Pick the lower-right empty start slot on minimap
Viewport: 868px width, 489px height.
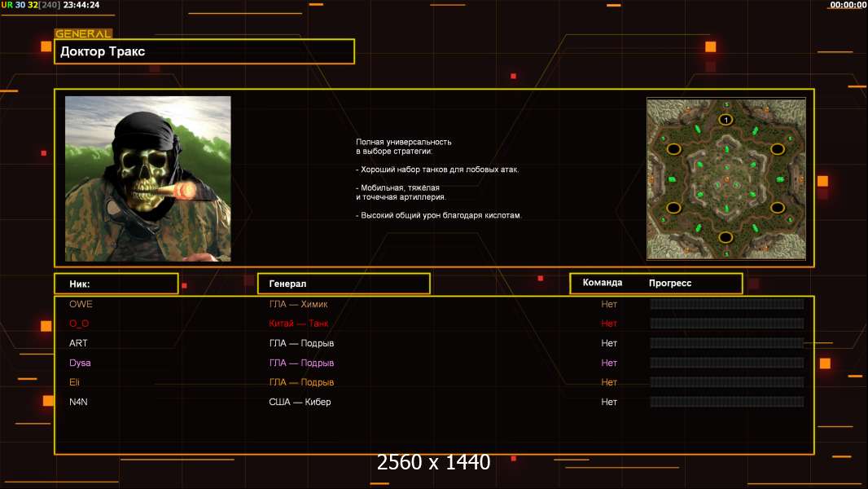coord(778,208)
